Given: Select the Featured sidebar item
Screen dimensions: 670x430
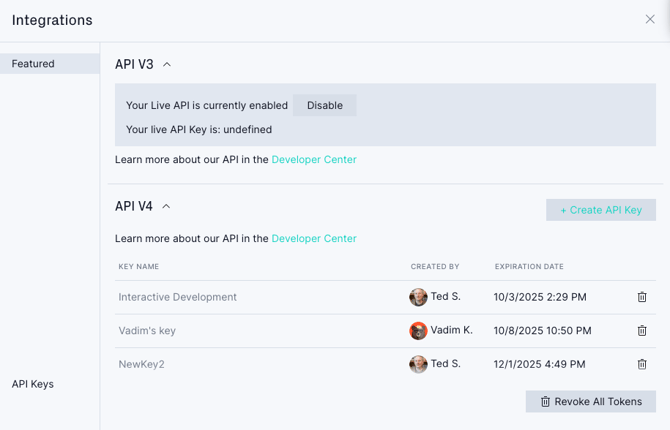Looking at the screenshot, I should click(x=50, y=64).
